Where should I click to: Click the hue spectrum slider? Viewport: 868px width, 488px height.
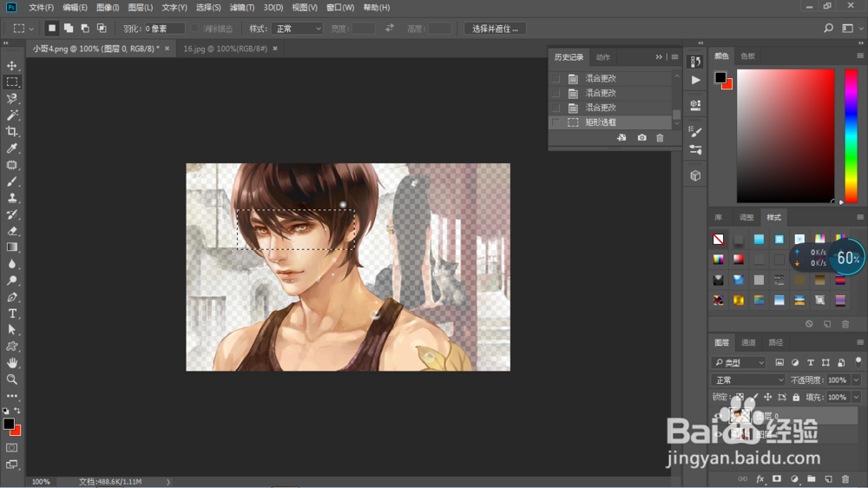point(851,135)
